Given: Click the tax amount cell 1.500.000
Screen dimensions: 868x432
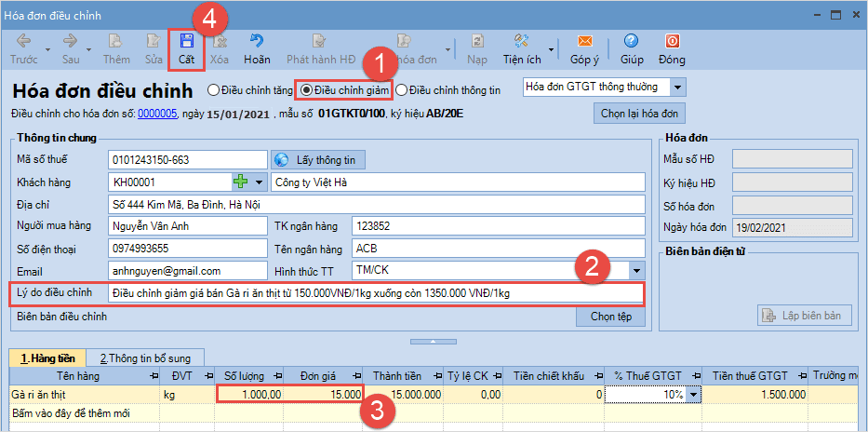Looking at the screenshot, I should pos(754,395).
